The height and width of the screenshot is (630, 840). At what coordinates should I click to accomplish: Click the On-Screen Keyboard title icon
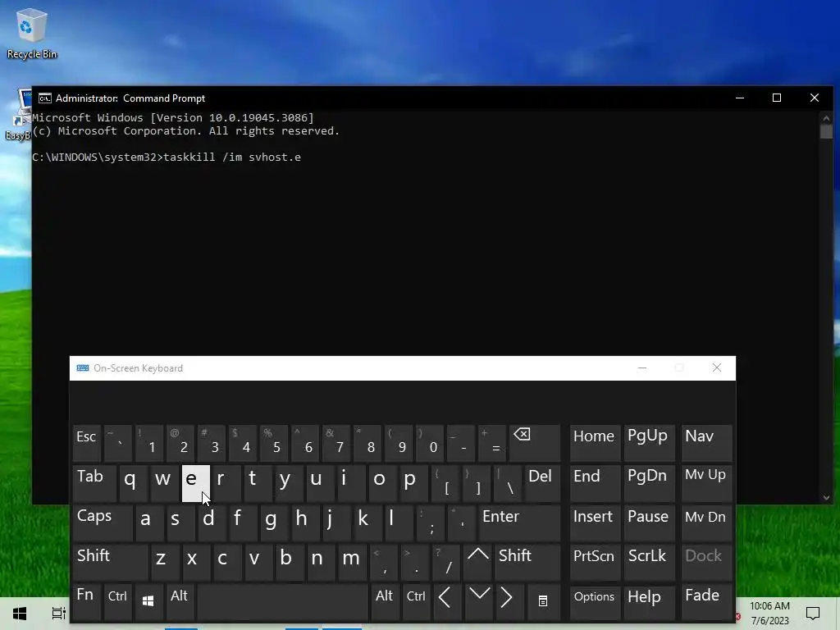pyautogui.click(x=83, y=368)
